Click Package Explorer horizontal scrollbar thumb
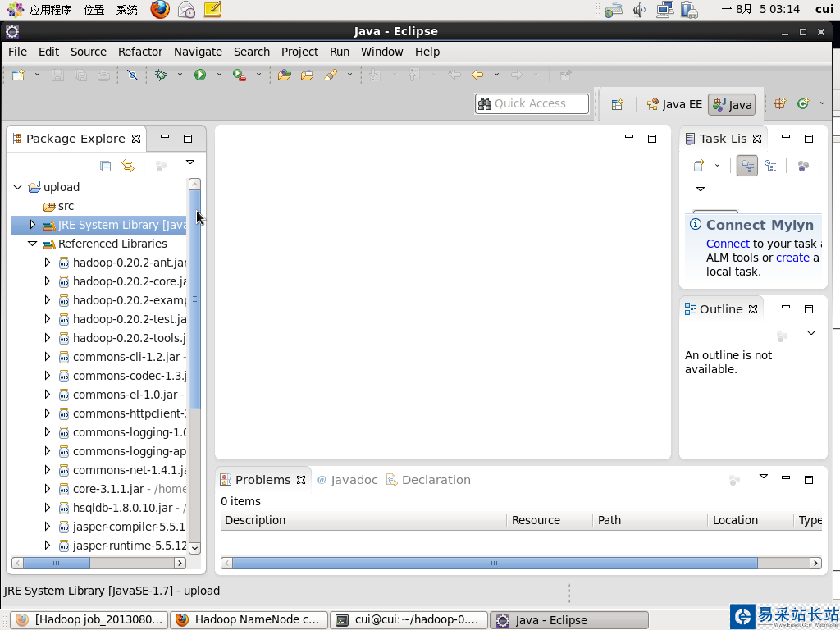This screenshot has height=630, width=840. click(x=57, y=563)
